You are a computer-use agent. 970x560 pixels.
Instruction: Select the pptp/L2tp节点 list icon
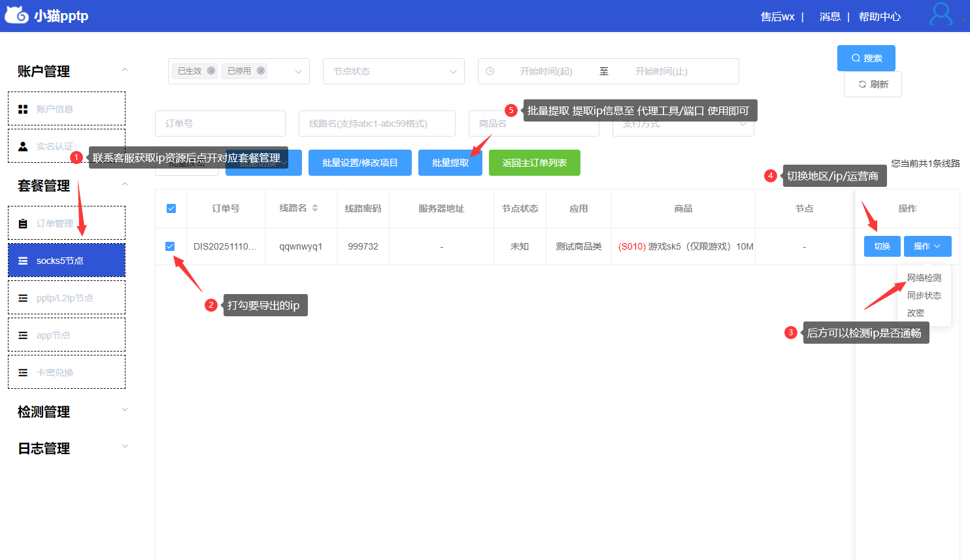click(x=22, y=297)
